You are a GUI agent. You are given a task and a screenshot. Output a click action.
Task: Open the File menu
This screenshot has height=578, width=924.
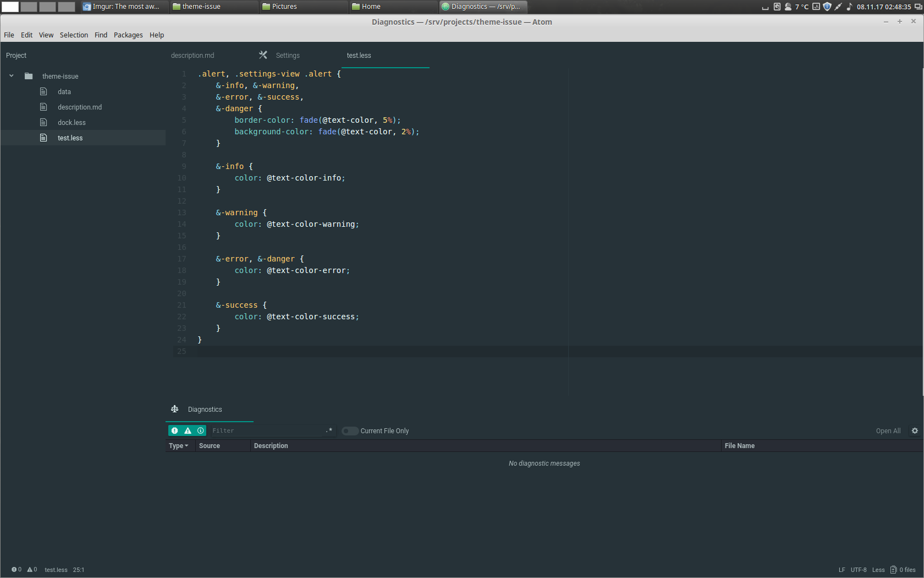click(9, 35)
